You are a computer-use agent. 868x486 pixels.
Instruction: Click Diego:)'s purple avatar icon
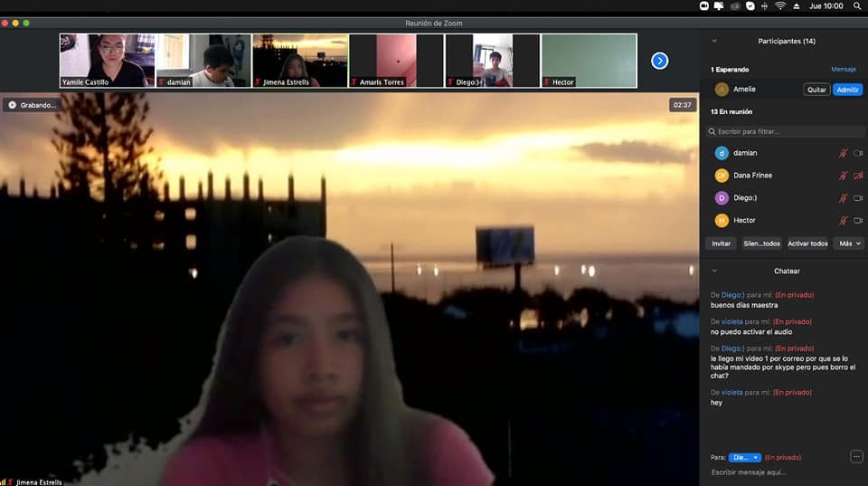tap(722, 198)
